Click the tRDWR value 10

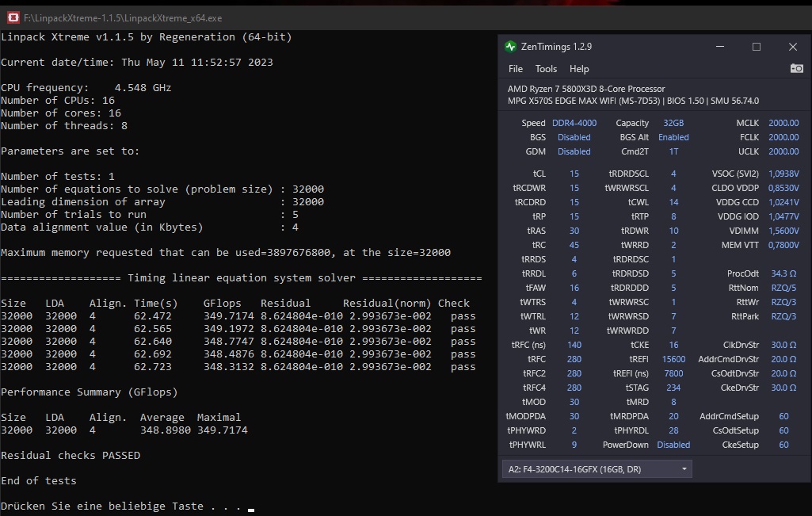tap(673, 231)
